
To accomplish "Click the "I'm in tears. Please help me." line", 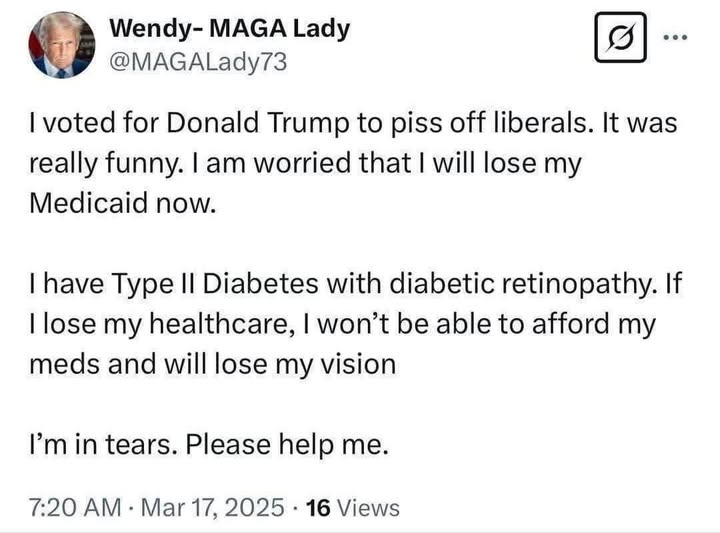I will 209,445.
